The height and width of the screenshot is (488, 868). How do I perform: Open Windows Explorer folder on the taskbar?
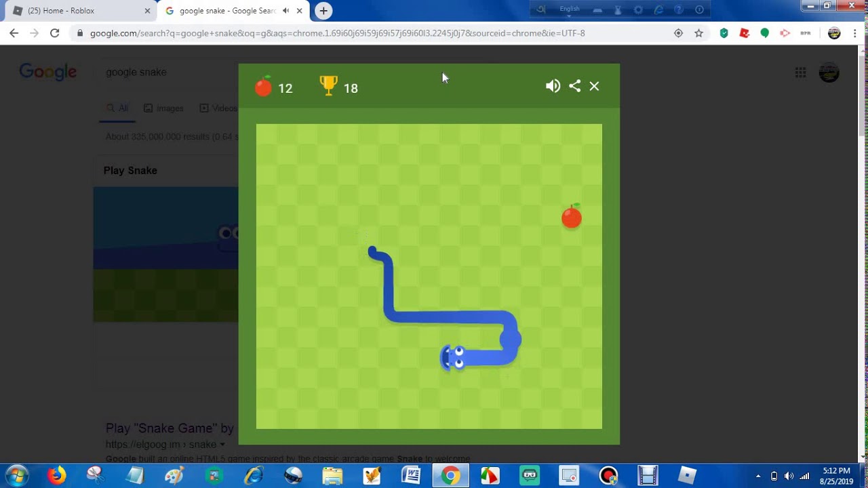pos(332,475)
